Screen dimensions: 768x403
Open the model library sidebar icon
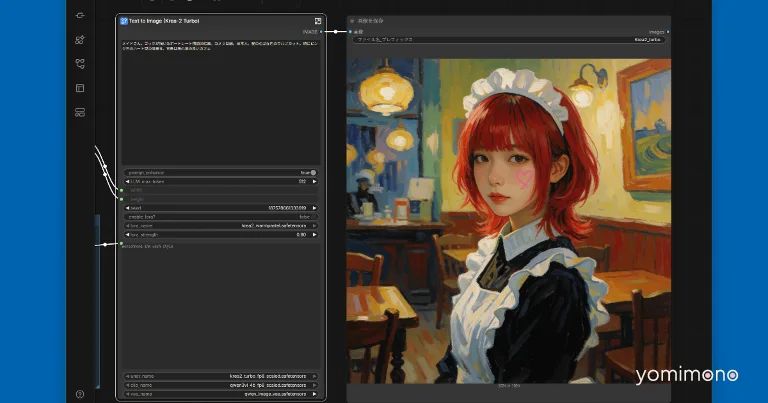click(80, 64)
